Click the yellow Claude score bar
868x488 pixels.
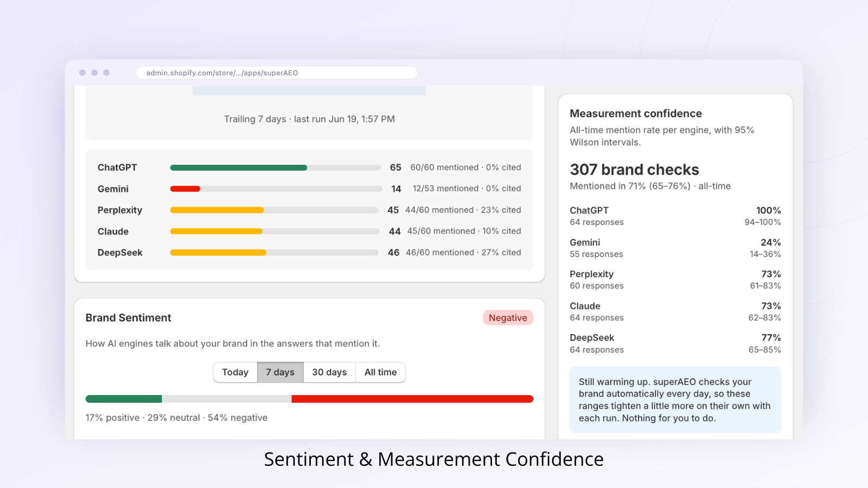[x=216, y=232]
